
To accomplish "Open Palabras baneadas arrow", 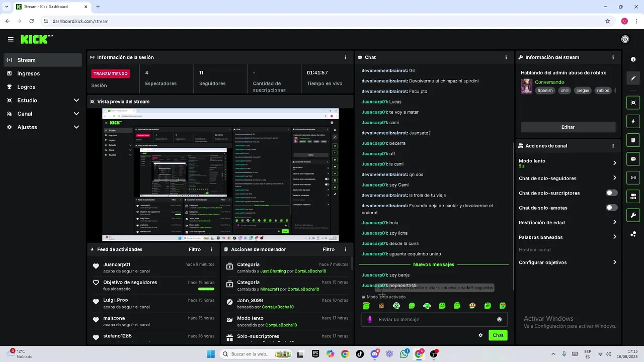I will tap(614, 237).
